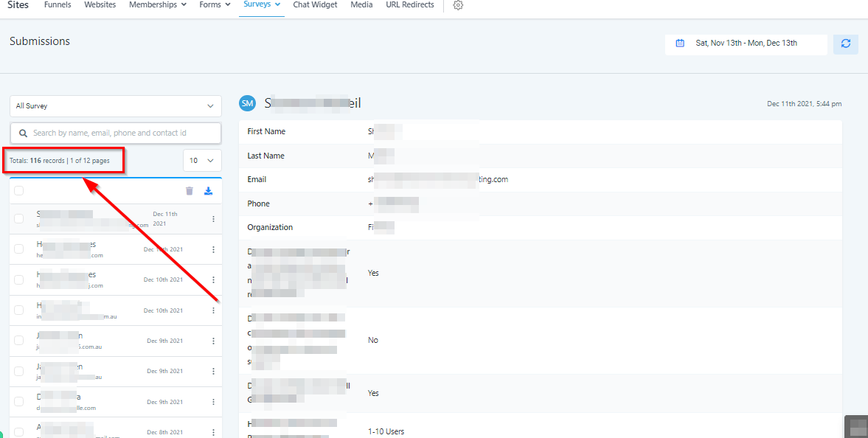Open the settings gear icon in top navigation
Image resolution: width=868 pixels, height=438 pixels.
(x=458, y=5)
